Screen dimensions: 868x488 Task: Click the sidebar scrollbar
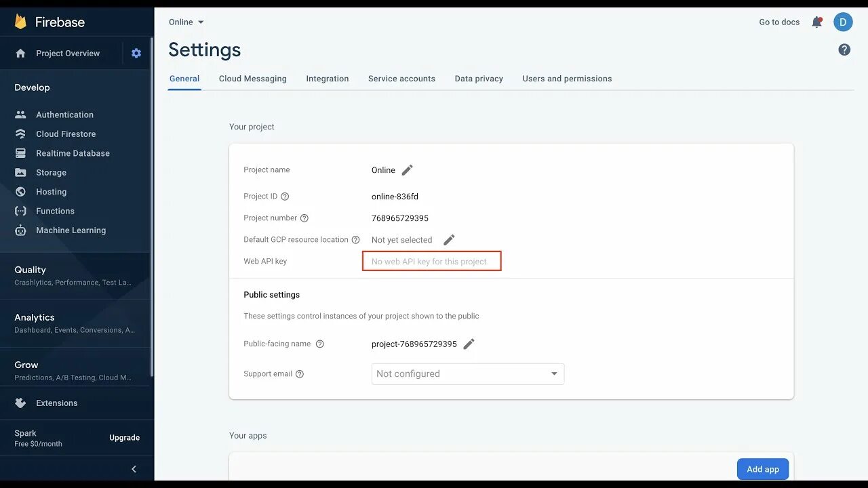point(152,207)
